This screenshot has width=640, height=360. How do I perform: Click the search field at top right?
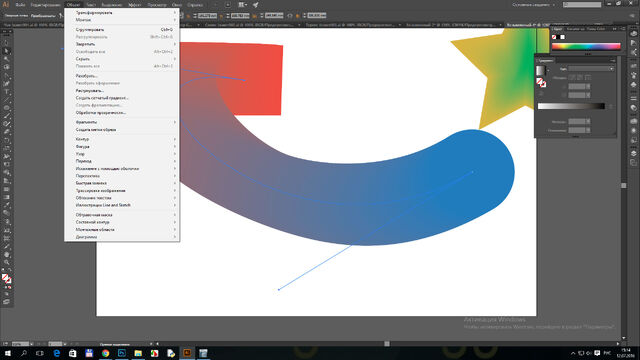point(582,5)
